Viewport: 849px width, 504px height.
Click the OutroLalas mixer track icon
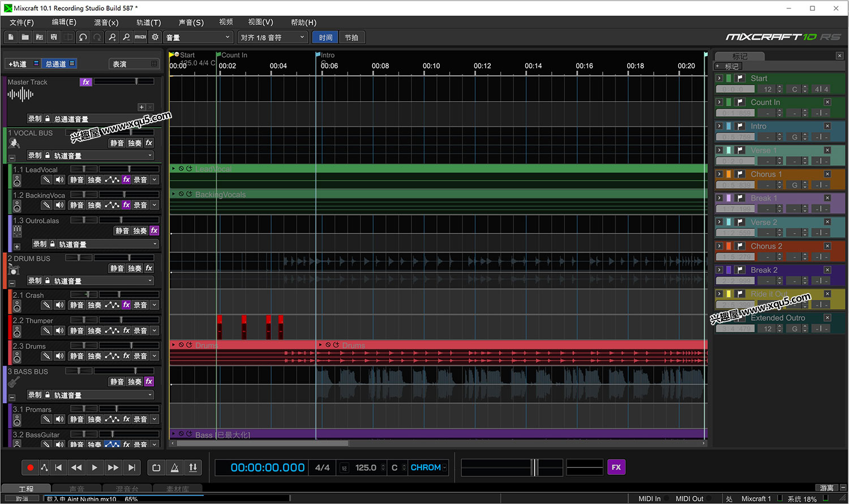click(17, 231)
